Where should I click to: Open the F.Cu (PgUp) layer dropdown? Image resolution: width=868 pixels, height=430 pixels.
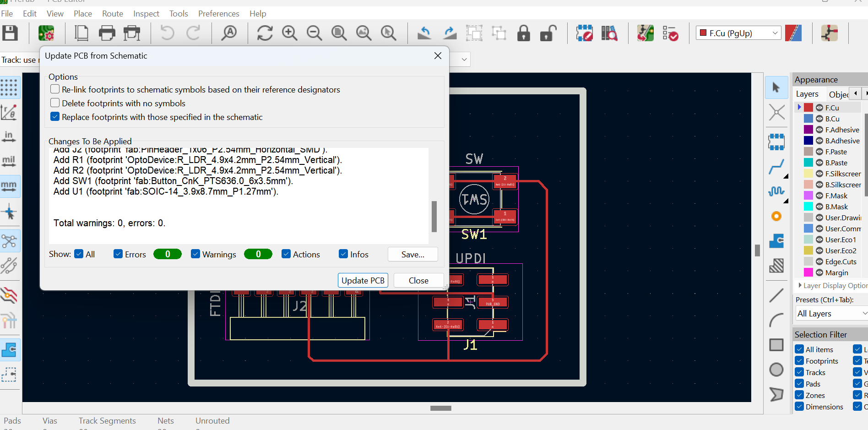coord(738,33)
